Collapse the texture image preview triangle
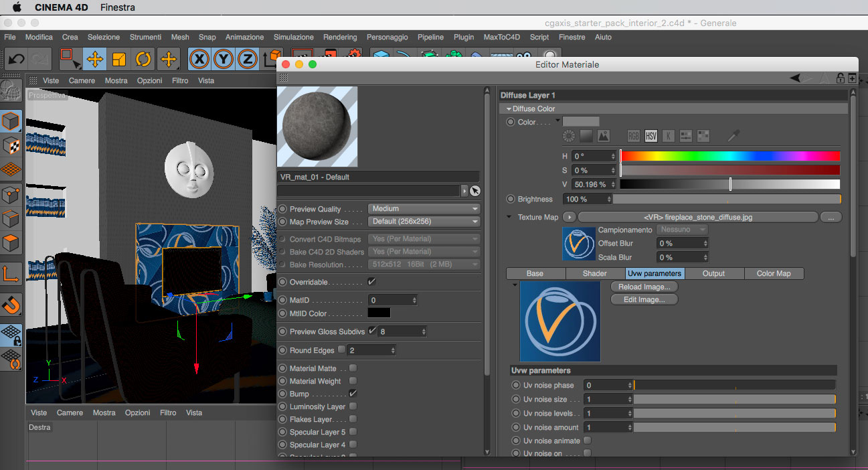868x470 pixels. tap(515, 285)
